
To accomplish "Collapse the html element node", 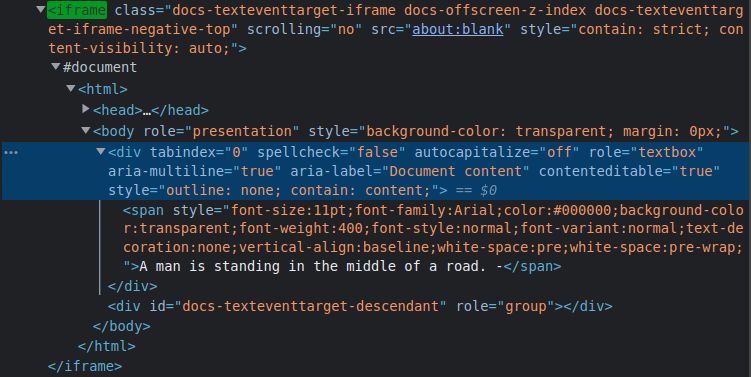I will pyautogui.click(x=71, y=88).
